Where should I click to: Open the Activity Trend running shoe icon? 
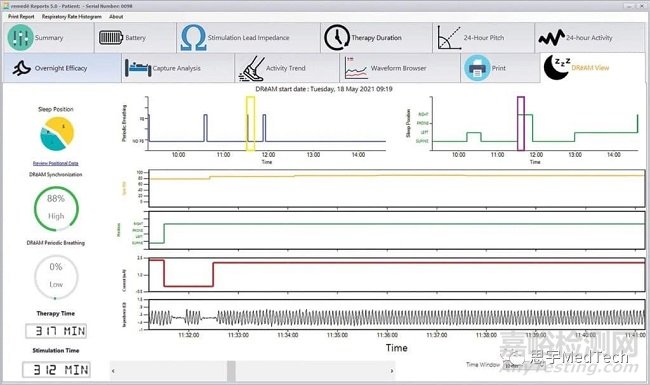coord(252,68)
